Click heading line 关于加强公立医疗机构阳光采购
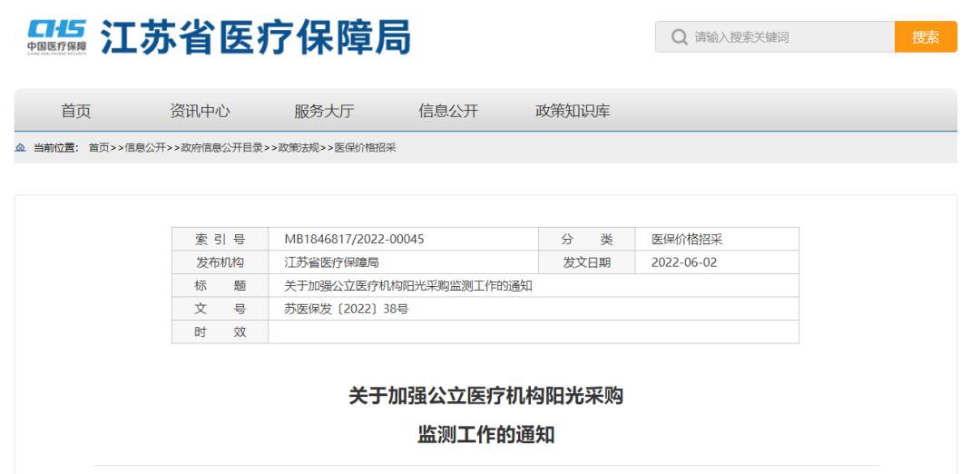Image resolution: width=980 pixels, height=474 pixels. 486,397
